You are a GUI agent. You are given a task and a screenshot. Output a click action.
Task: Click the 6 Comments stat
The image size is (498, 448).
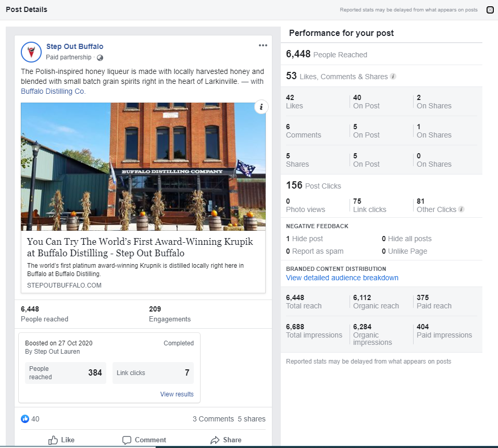click(x=303, y=131)
